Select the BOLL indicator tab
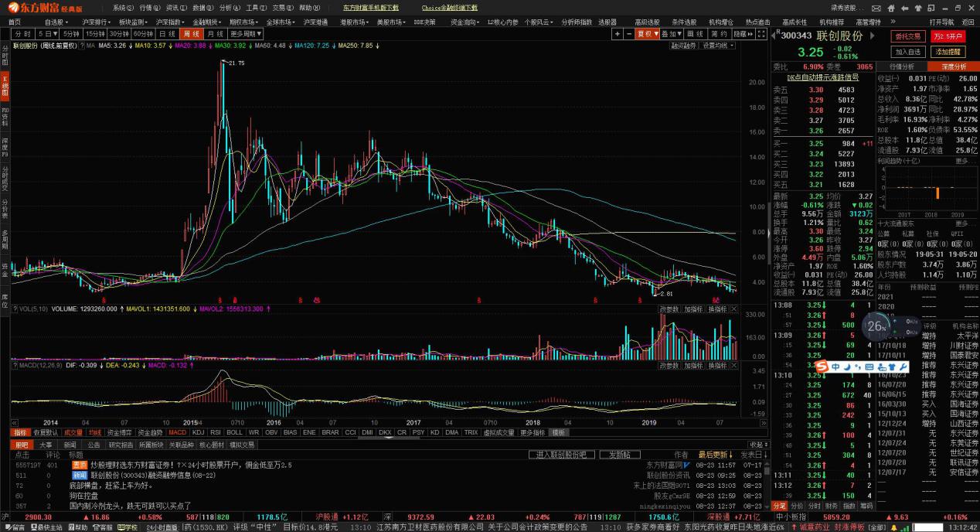Image resolution: width=980 pixels, height=532 pixels. pyautogui.click(x=236, y=433)
